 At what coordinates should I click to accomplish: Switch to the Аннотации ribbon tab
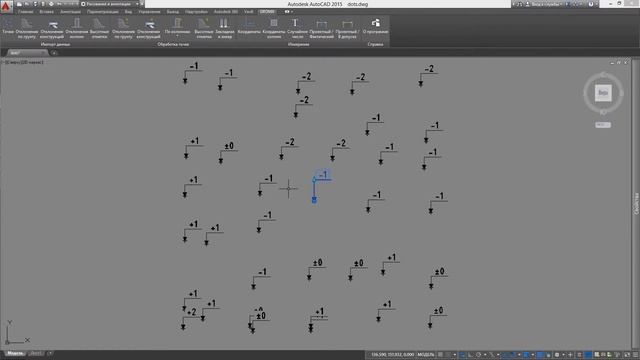point(70,11)
